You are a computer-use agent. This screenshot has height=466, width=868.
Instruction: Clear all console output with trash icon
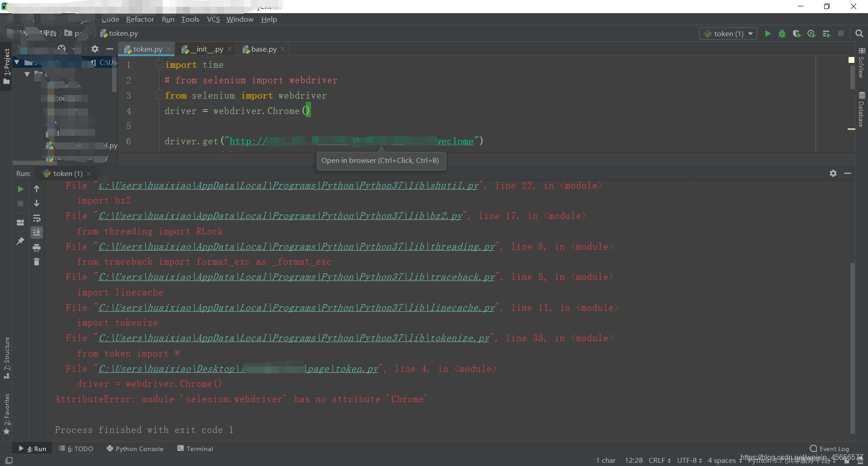[37, 262]
